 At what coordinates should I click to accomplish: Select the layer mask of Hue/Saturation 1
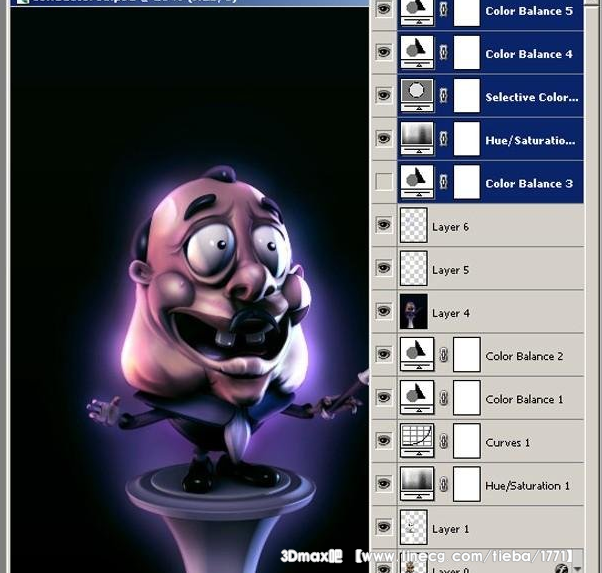pyautogui.click(x=466, y=484)
